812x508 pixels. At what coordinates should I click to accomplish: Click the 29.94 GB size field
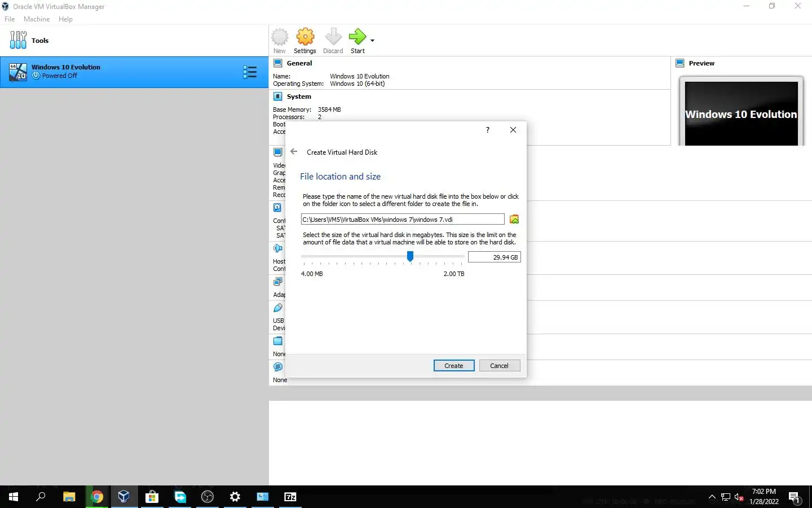pos(494,257)
